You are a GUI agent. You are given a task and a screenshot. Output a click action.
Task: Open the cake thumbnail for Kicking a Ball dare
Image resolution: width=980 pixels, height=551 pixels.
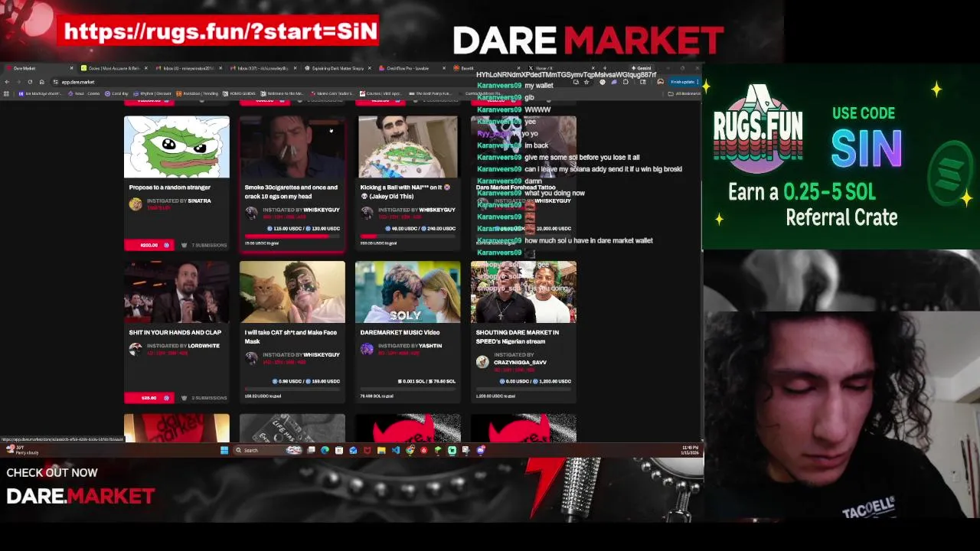coord(408,147)
